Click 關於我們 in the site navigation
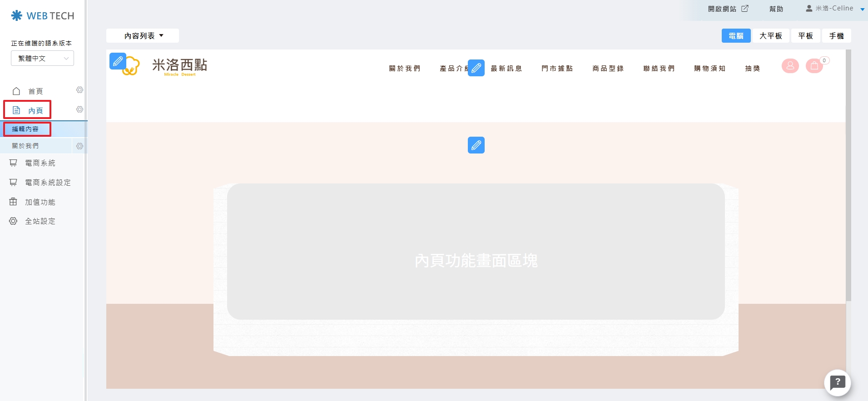This screenshot has width=868, height=401. [405, 69]
